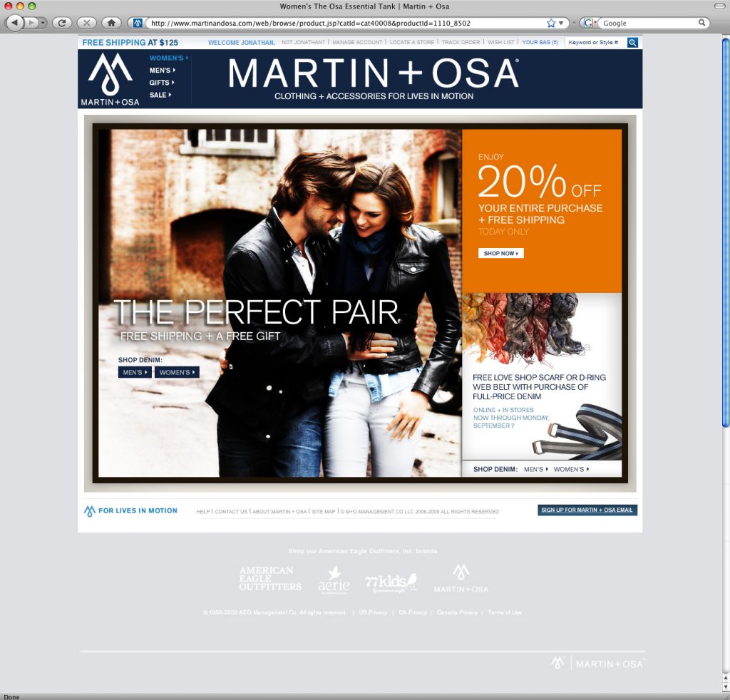The width and height of the screenshot is (730, 700).
Task: Click Martin+Osa logo in brands row
Action: 461,579
